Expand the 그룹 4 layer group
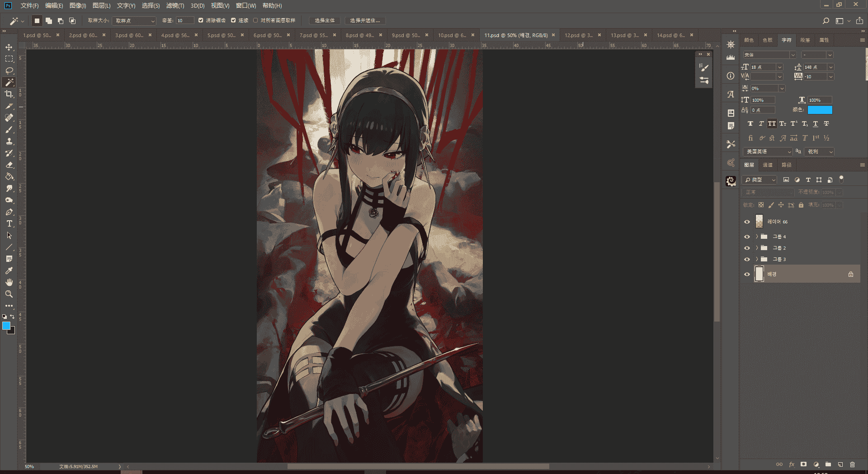 [757, 237]
